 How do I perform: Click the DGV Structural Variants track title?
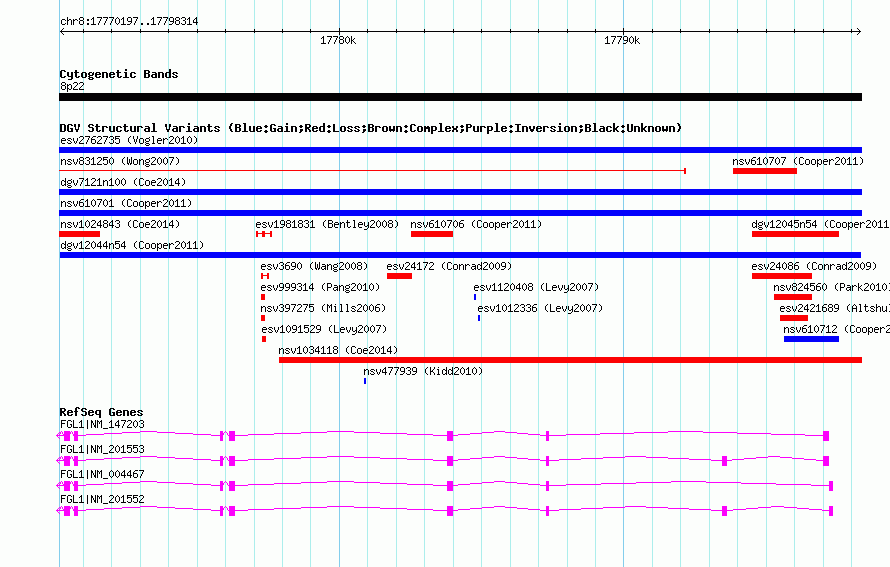371,128
